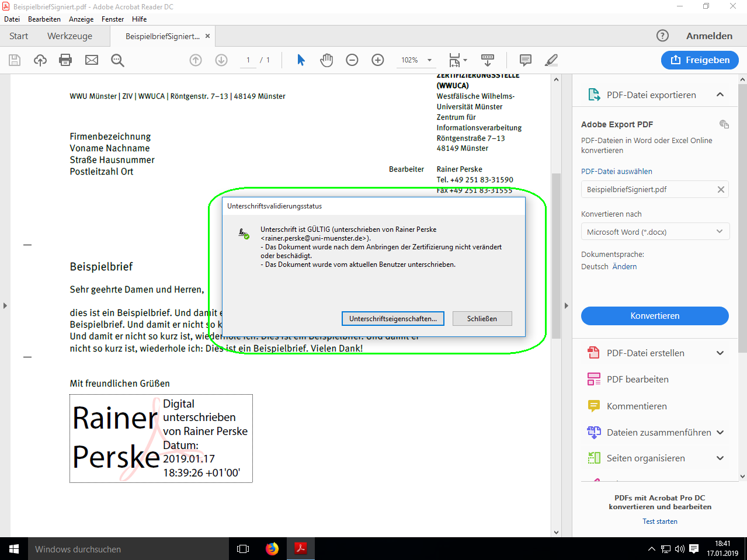747x560 pixels.
Task: Open the zoom level 102% dropdown
Action: pyautogui.click(x=429, y=60)
